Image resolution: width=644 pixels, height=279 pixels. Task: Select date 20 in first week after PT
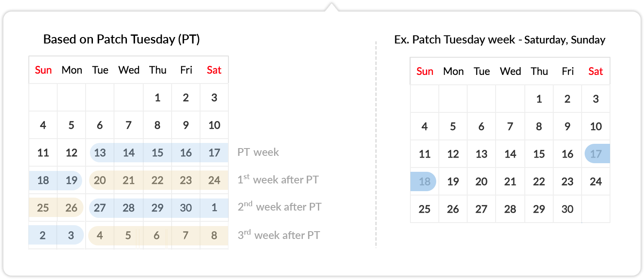pos(100,180)
